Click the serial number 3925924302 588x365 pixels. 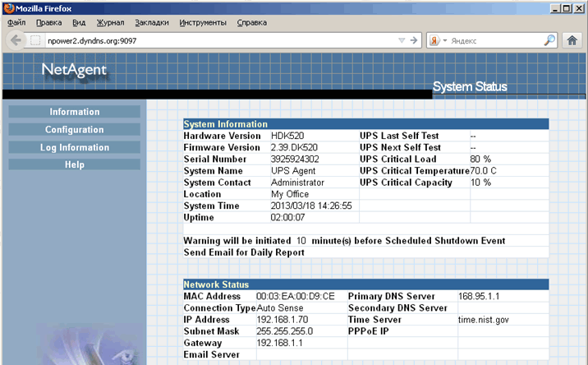tap(295, 159)
